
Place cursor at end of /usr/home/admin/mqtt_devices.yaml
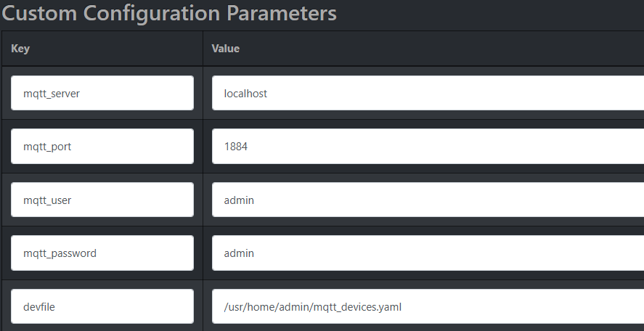[403, 306]
